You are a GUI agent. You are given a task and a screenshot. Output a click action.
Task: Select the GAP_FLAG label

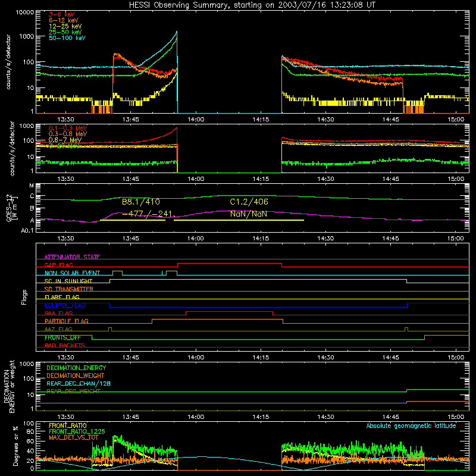coord(58,265)
